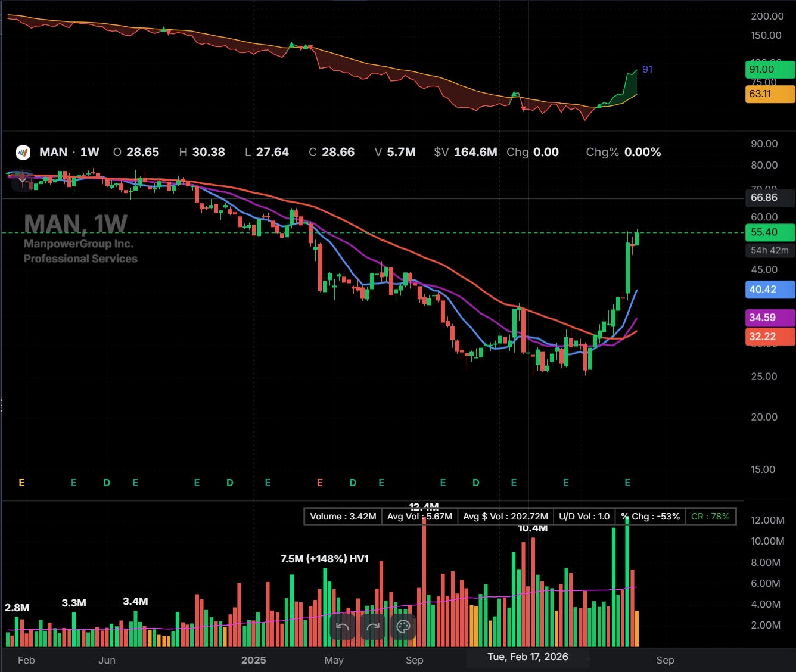Click the 7.5M (+148%) HV1 volume label

(325, 559)
